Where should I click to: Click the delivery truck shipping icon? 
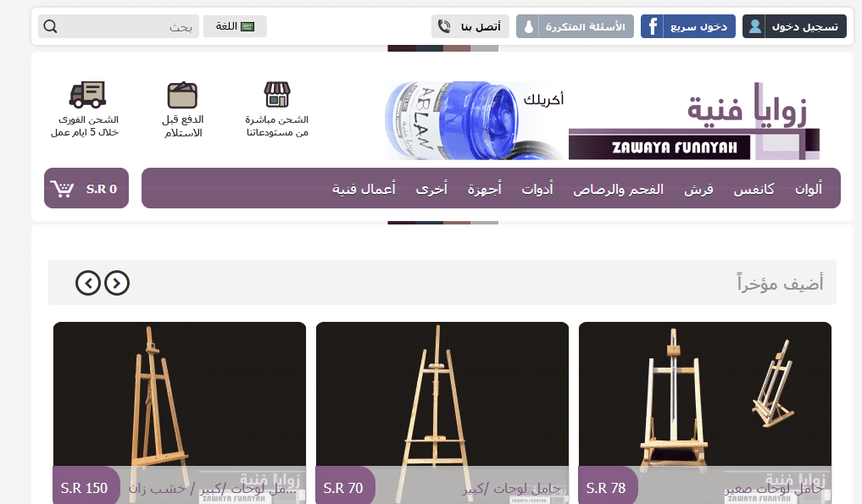[x=87, y=95]
